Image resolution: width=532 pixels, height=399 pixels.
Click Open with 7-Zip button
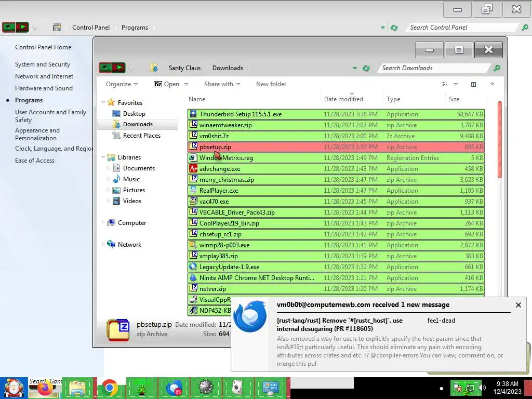pos(167,84)
